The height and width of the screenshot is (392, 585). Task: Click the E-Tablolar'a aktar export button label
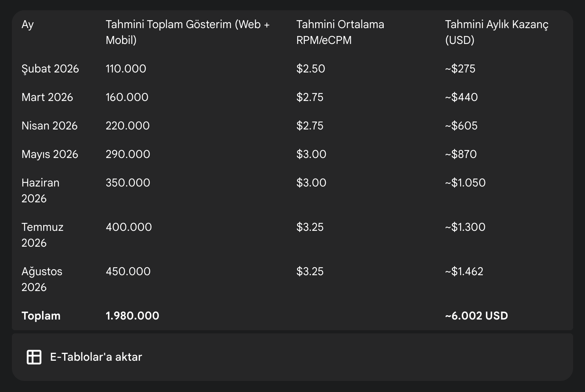96,357
